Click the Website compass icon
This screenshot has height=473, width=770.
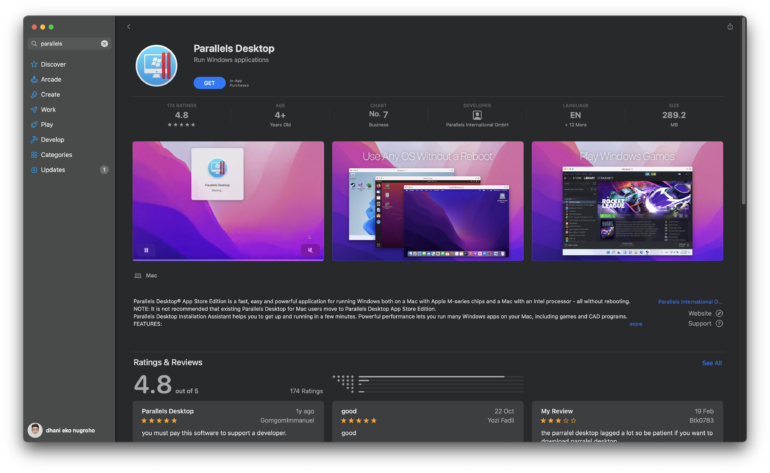click(719, 313)
